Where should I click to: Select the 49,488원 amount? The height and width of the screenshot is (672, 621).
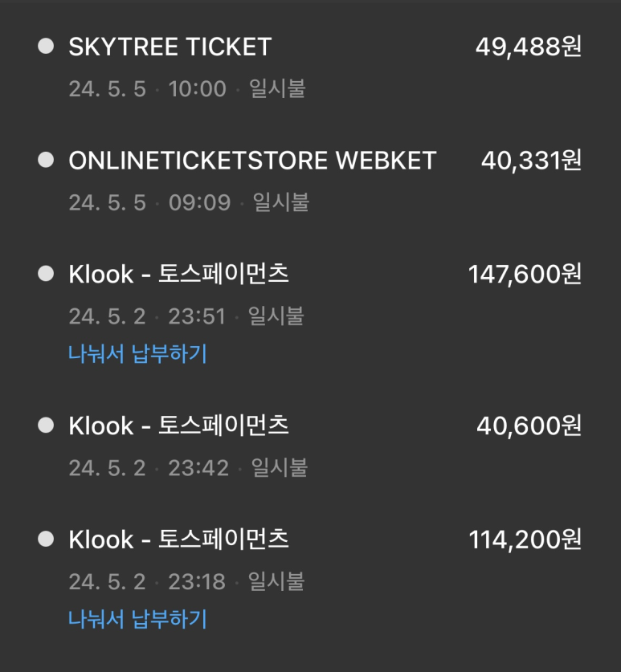[529, 47]
